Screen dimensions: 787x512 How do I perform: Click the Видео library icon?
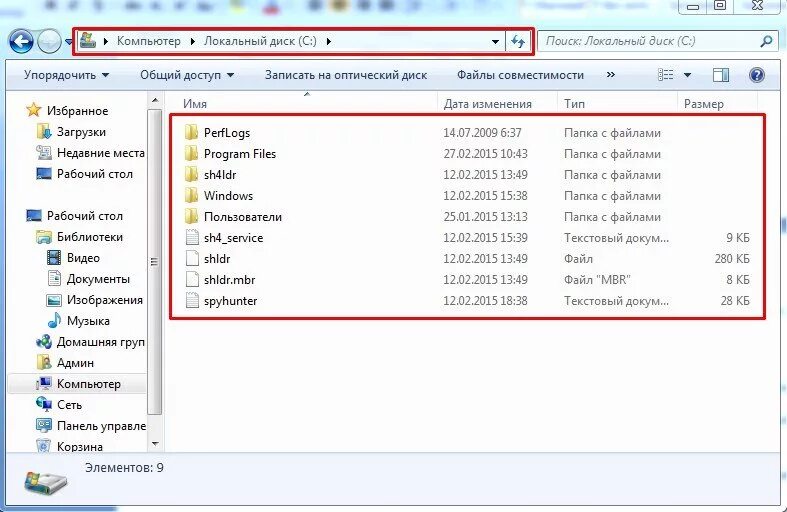[54, 258]
